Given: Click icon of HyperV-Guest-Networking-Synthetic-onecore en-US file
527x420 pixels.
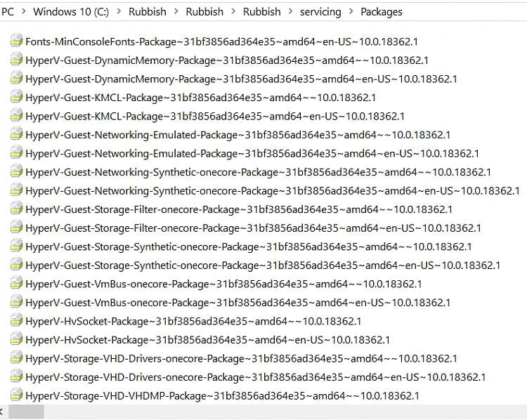Looking at the screenshot, I should click(16, 190).
